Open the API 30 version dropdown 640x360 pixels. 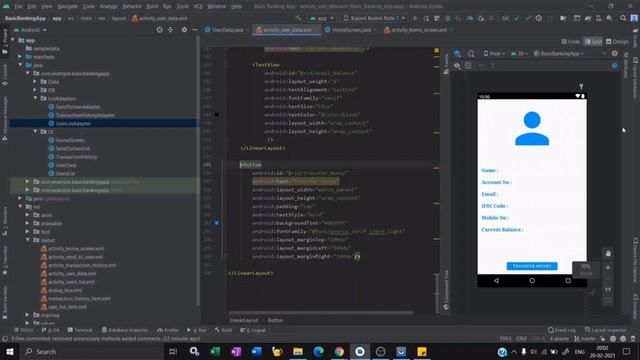519,53
